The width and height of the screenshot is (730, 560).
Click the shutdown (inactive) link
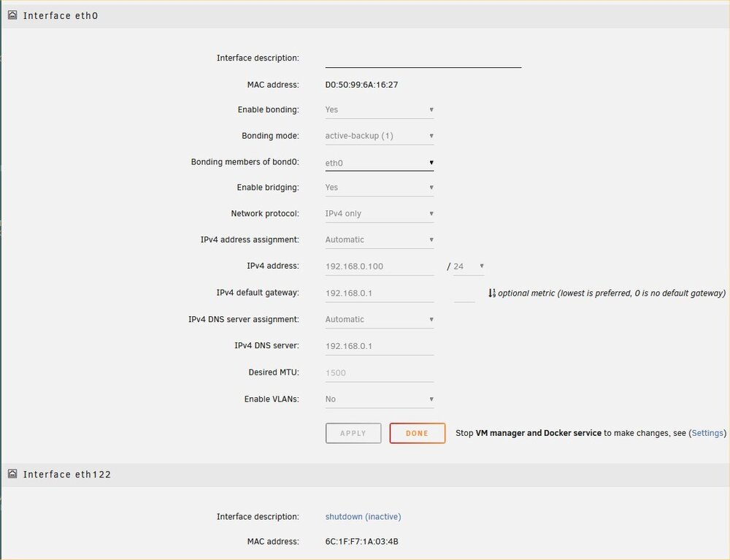(363, 517)
